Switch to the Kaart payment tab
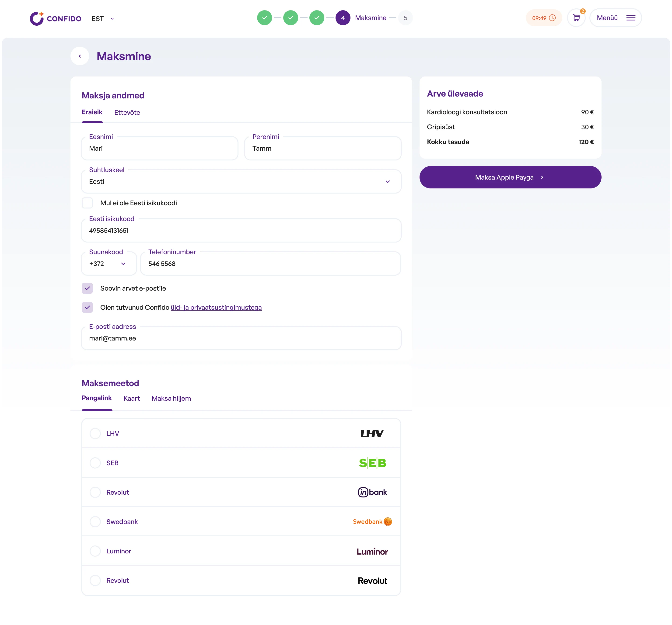The height and width of the screenshot is (625, 672). (132, 398)
